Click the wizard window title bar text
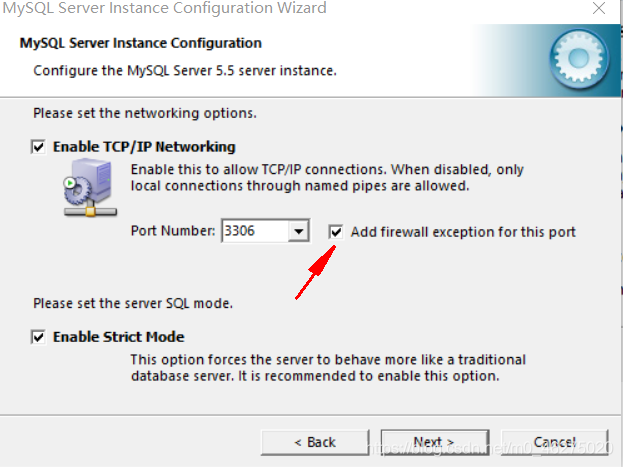 (163, 9)
